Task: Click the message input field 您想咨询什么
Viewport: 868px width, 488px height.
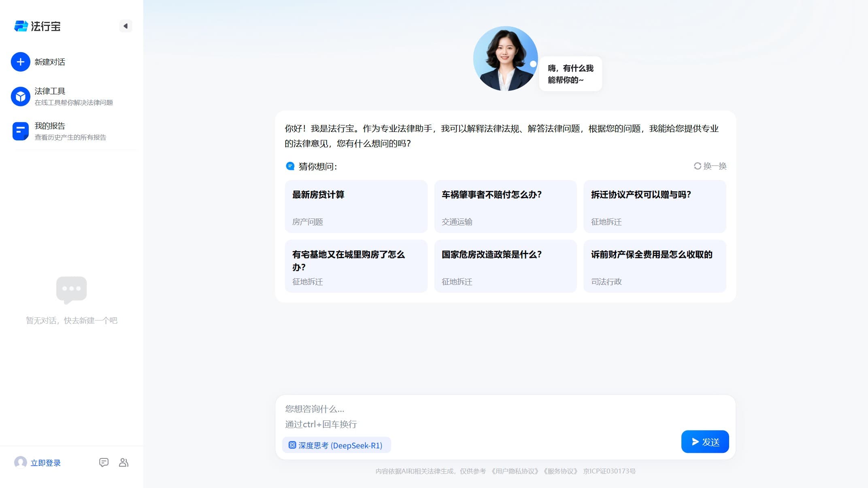Action: [x=364, y=409]
